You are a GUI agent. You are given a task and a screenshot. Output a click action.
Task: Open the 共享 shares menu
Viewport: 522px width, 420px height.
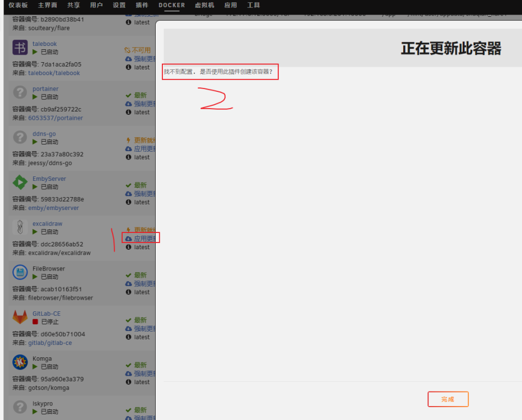point(73,6)
